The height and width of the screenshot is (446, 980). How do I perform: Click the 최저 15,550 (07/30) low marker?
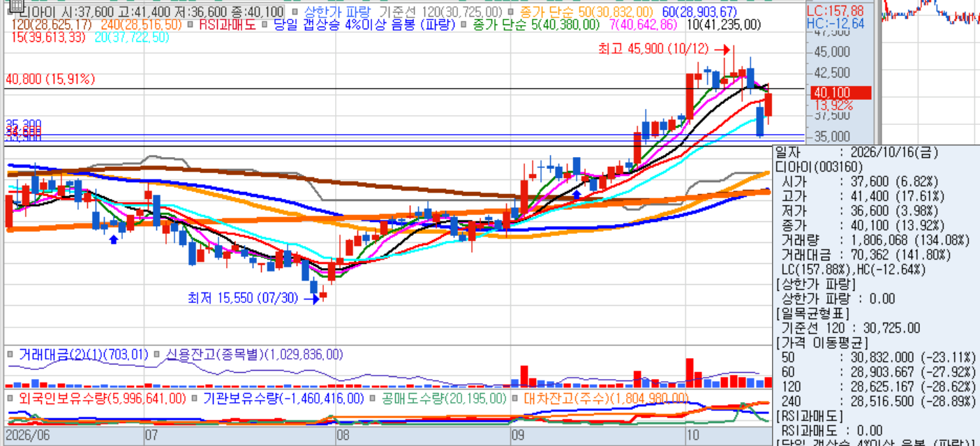coord(253,298)
